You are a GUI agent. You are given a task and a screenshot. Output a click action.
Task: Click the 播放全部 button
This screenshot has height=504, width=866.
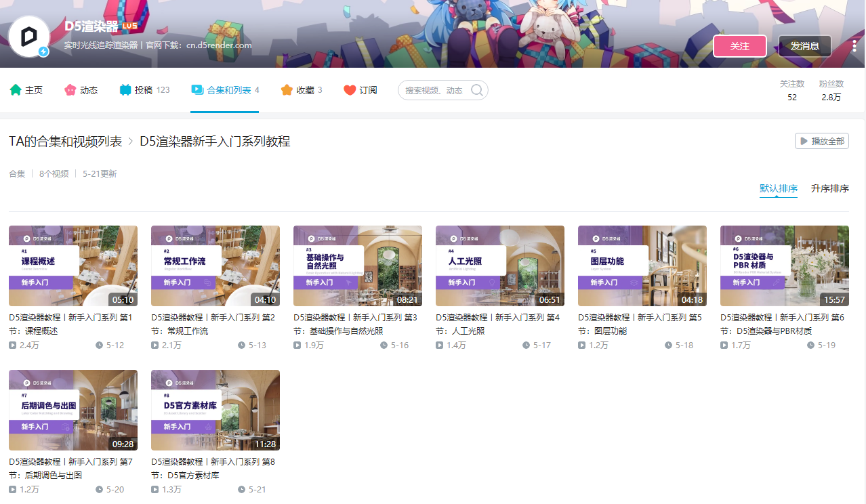click(x=822, y=141)
